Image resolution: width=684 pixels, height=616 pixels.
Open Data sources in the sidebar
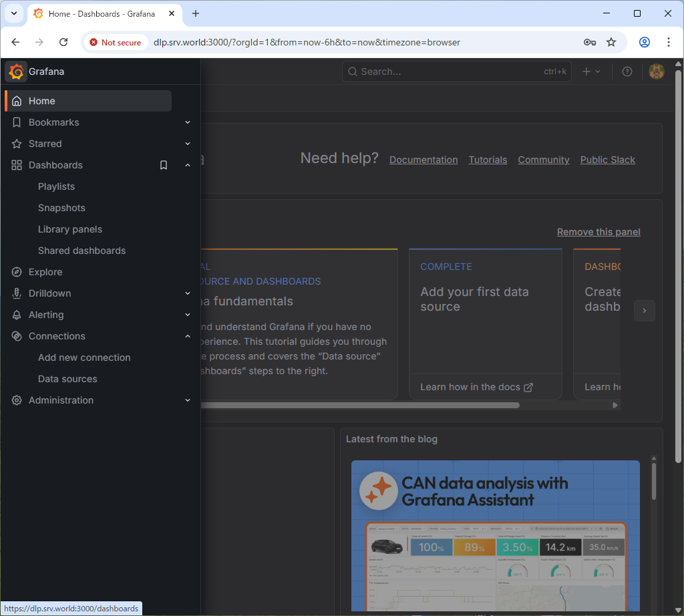pos(67,379)
